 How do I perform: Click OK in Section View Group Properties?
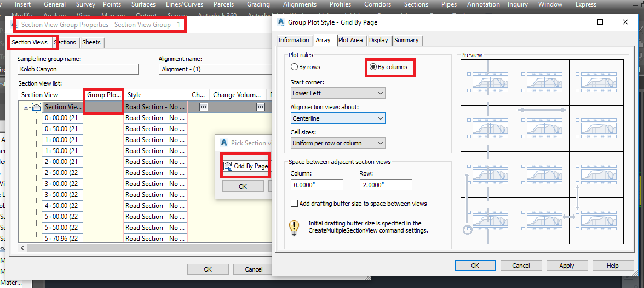click(208, 269)
